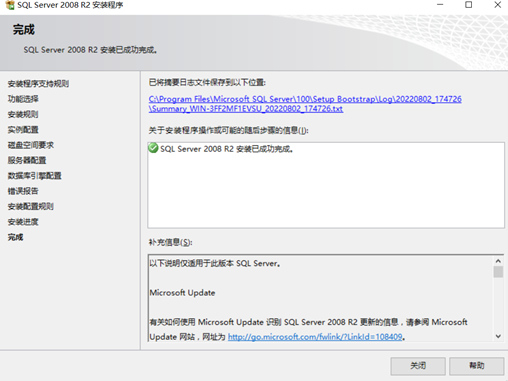Select 实例配置 step in sidebar

23,130
